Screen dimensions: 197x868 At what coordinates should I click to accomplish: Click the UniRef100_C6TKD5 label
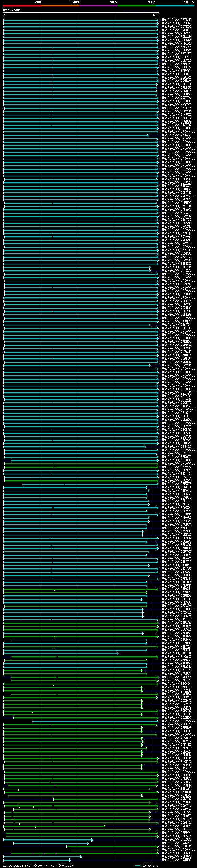pyautogui.click(x=177, y=26)
